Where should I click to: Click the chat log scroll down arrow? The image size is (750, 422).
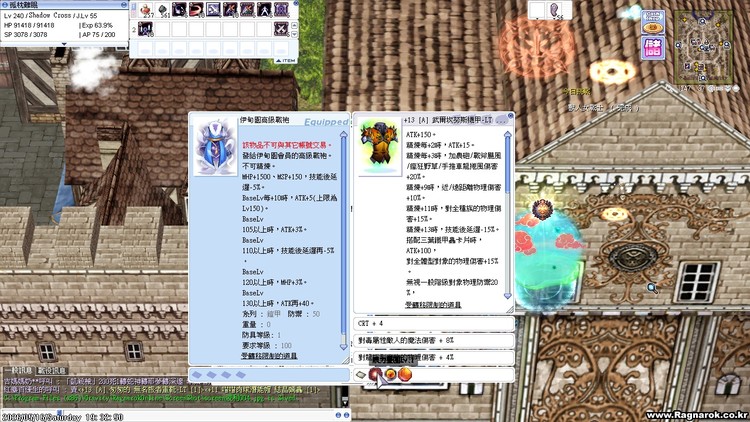click(345, 402)
